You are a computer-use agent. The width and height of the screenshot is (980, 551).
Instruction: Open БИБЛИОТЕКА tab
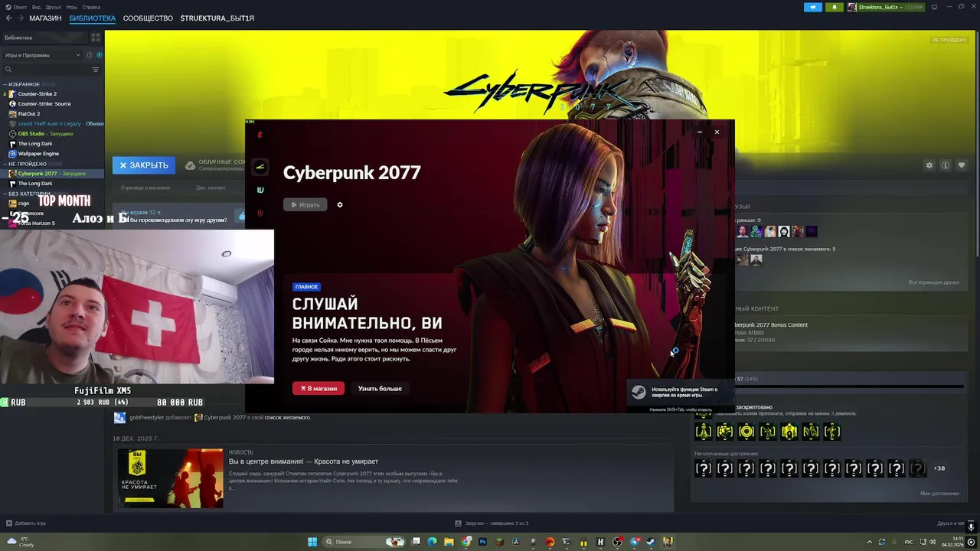coord(93,18)
